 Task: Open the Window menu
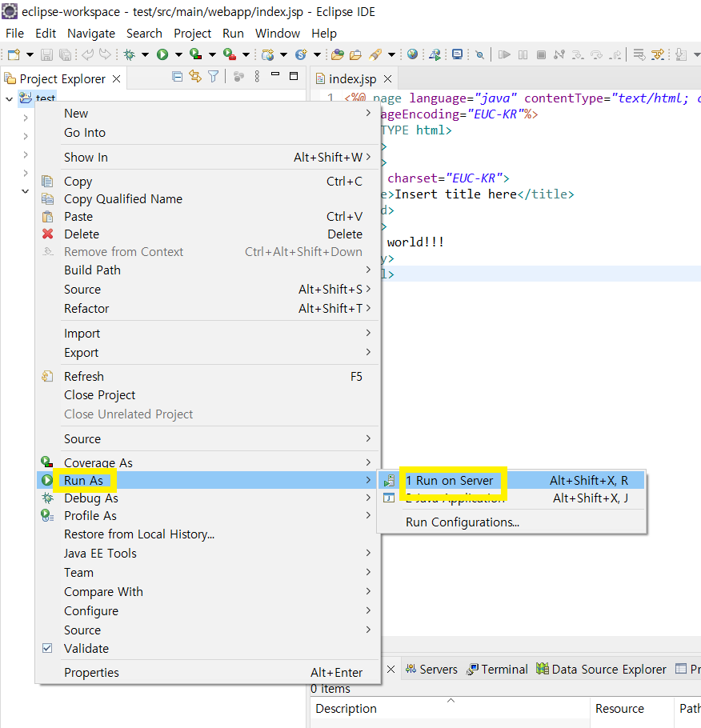point(278,34)
